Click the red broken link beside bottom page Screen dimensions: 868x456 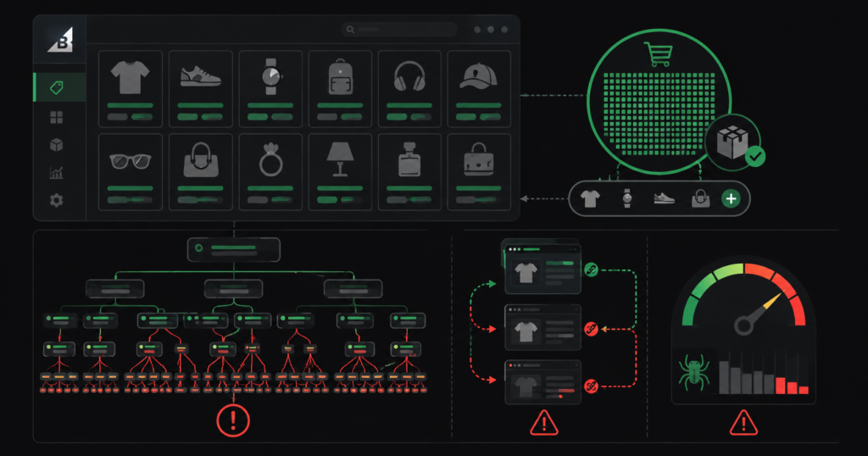coord(591,386)
